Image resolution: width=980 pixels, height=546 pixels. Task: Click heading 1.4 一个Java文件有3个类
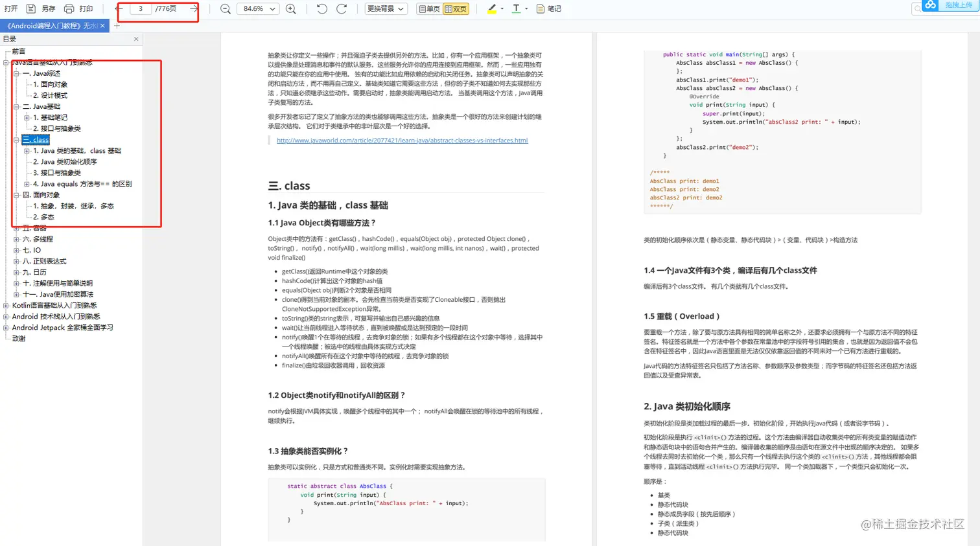coord(730,271)
